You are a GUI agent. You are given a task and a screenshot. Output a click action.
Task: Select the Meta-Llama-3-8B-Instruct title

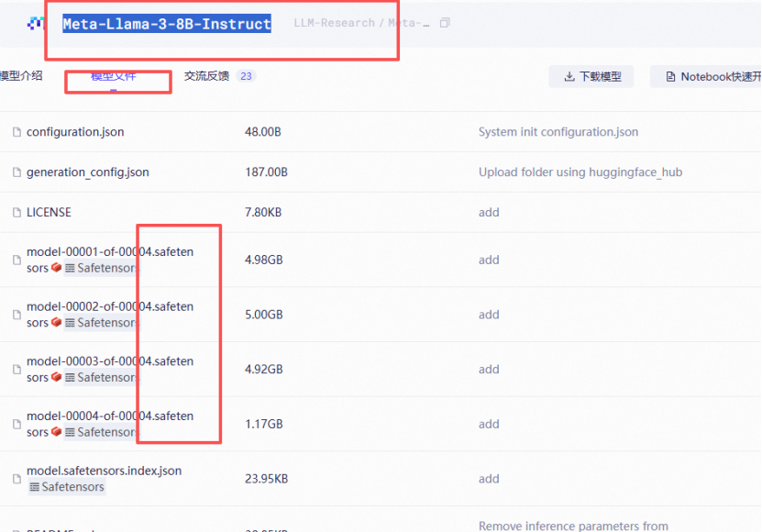click(x=167, y=24)
